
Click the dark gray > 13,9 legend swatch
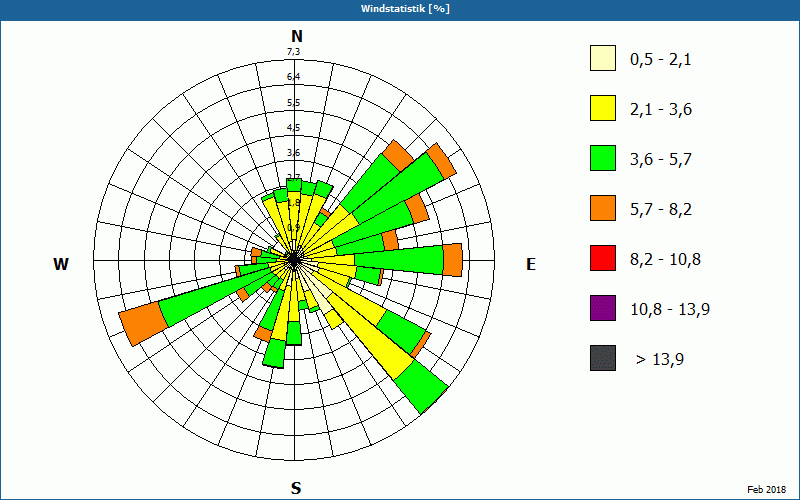603,358
